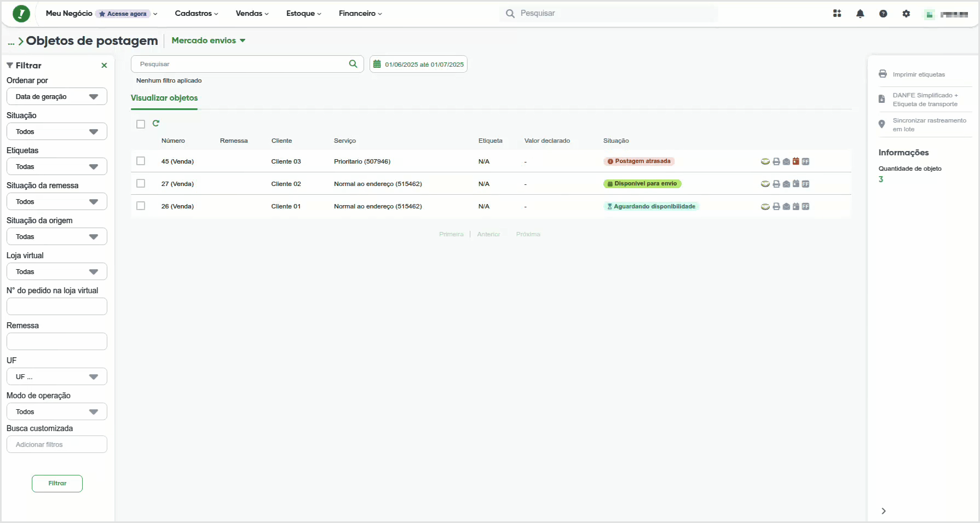Click the green Filtrar button
Viewport: 980px width, 523px height.
57,484
